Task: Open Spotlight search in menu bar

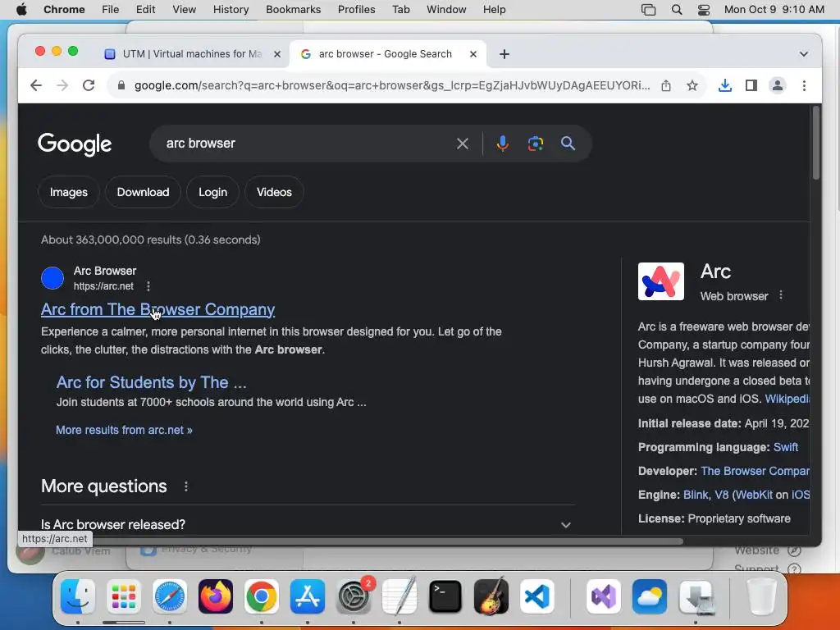Action: point(677,10)
